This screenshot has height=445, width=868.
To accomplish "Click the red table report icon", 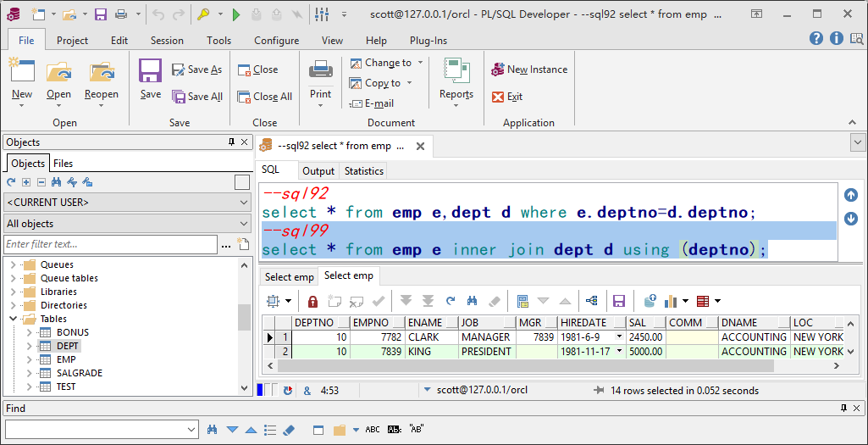I will [703, 301].
